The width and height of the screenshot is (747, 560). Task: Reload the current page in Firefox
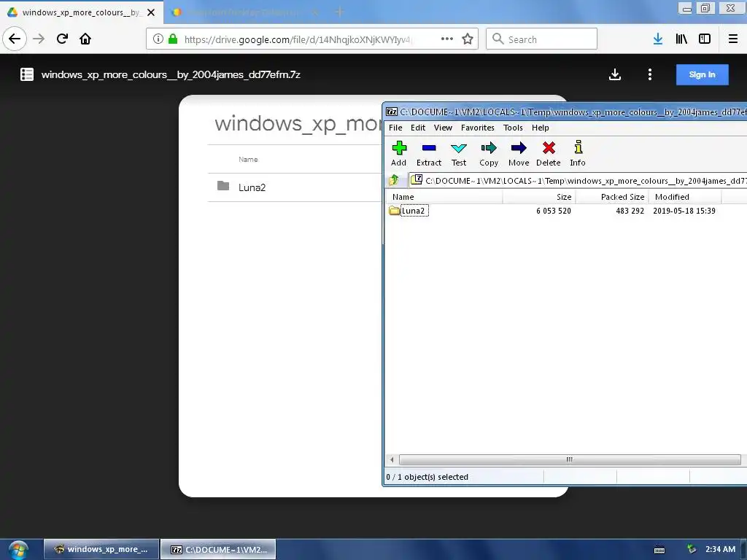pyautogui.click(x=62, y=39)
